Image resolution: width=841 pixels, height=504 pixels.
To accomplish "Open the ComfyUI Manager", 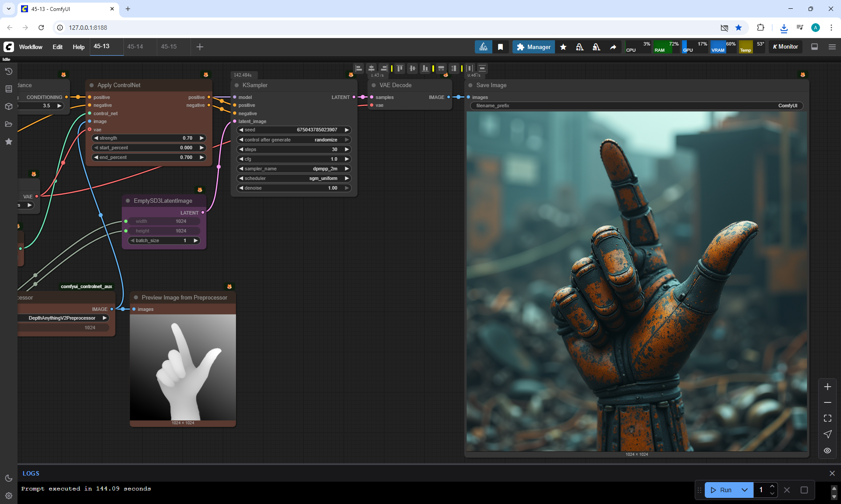I will point(534,47).
